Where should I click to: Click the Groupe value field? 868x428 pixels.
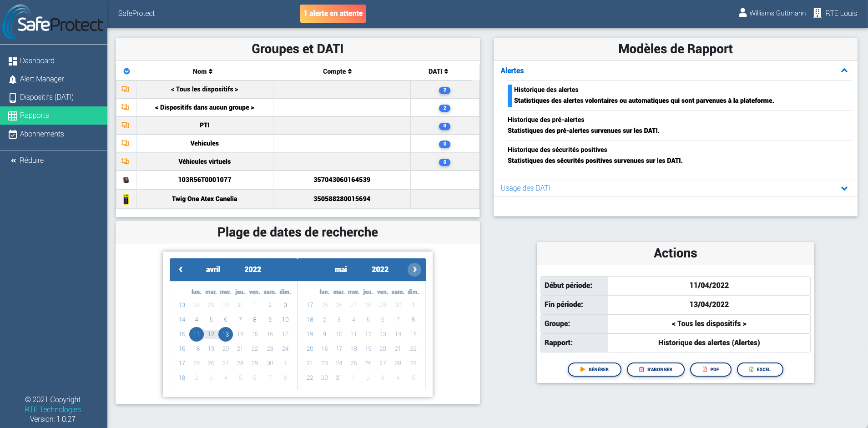709,323
